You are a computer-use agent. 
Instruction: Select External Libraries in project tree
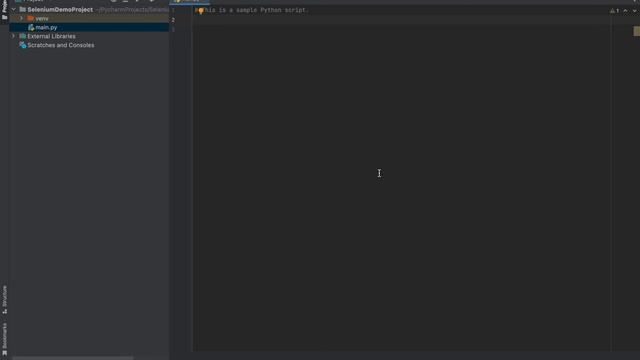point(51,36)
